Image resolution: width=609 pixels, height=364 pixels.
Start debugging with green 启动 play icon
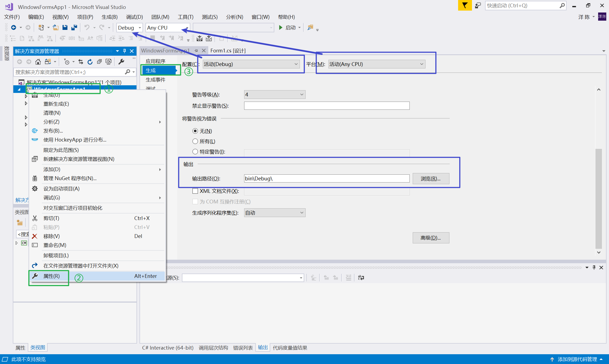click(281, 27)
